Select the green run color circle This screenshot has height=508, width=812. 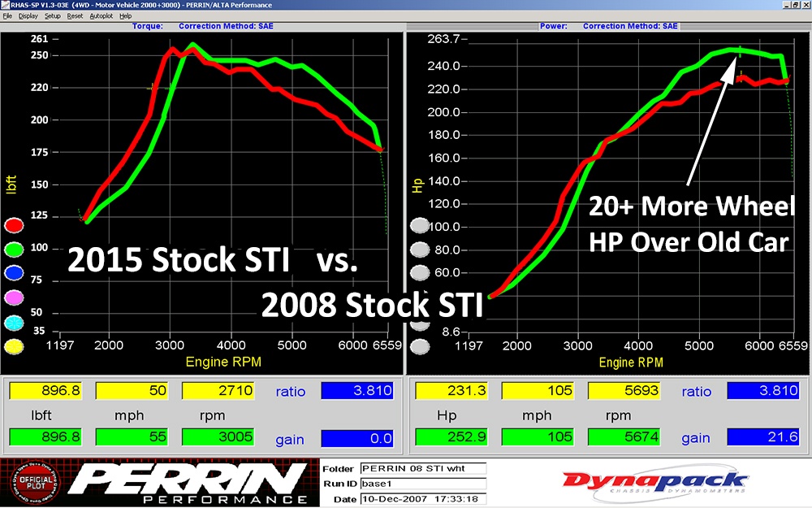(14, 250)
